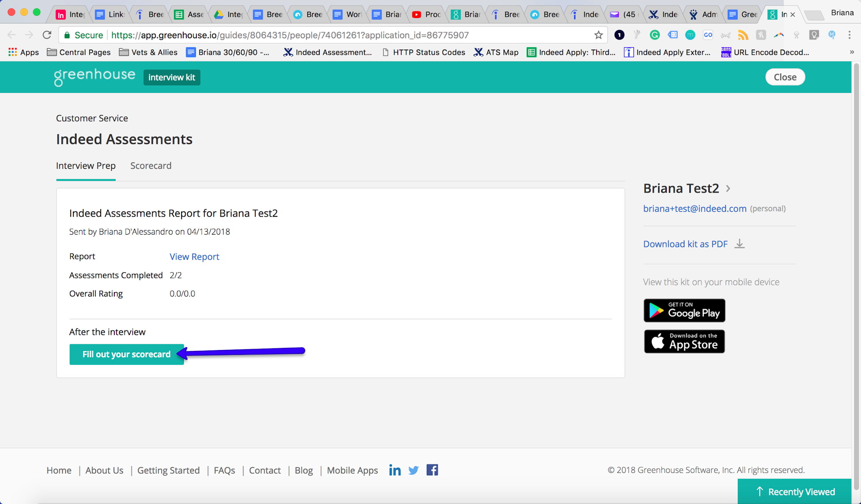Open URL Encode Decod bookmark
This screenshot has width=861, height=504.
(765, 52)
